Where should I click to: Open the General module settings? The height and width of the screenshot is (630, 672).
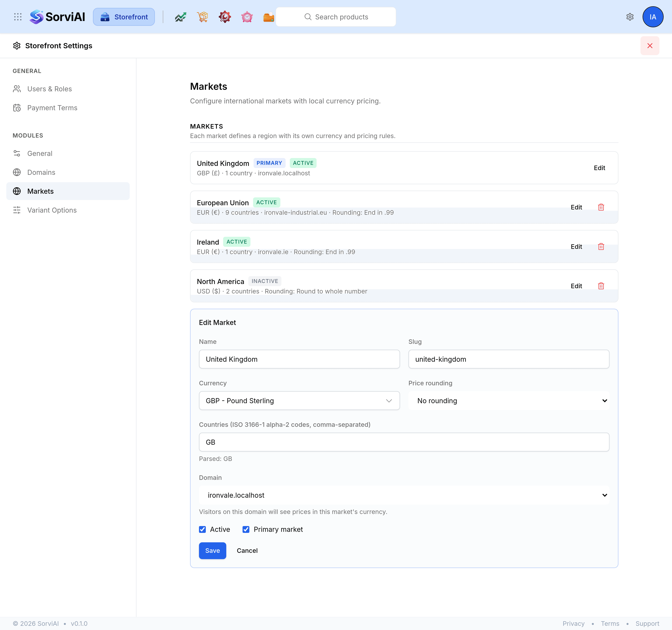click(x=68, y=153)
